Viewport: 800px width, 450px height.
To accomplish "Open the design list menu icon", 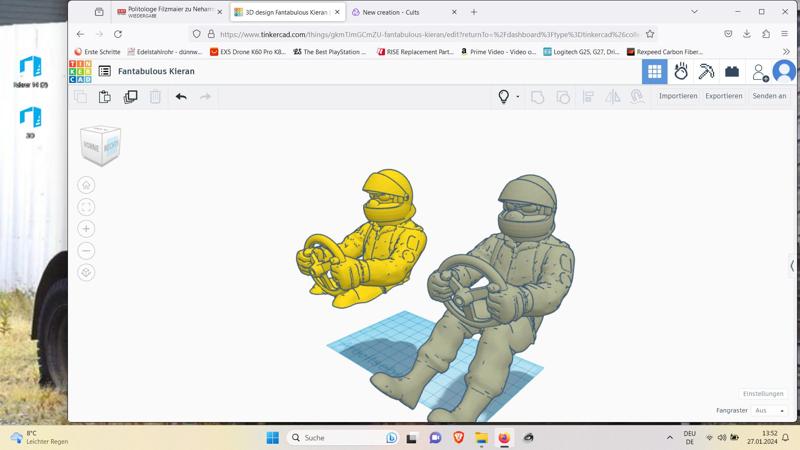I will tap(105, 71).
